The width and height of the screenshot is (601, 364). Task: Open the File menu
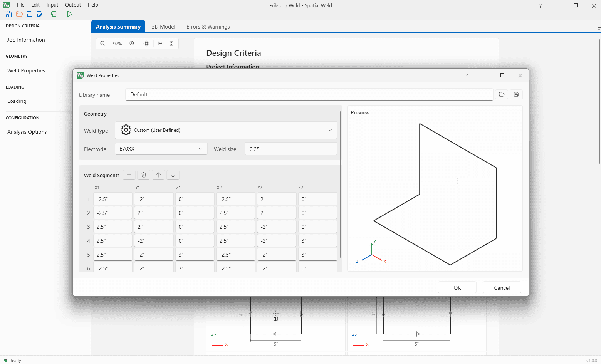pyautogui.click(x=21, y=5)
